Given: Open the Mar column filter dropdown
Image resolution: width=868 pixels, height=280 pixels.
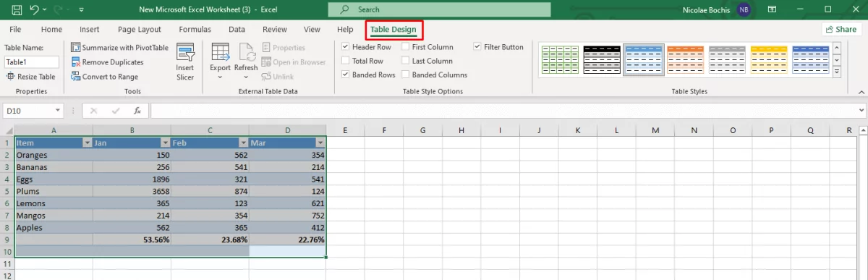Looking at the screenshot, I should 320,143.
